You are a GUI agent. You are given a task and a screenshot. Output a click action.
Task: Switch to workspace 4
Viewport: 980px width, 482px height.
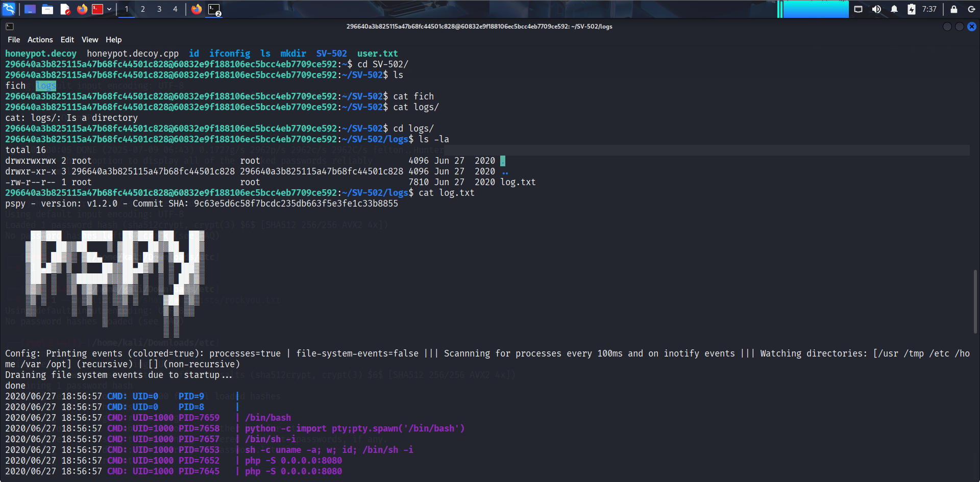pos(175,9)
